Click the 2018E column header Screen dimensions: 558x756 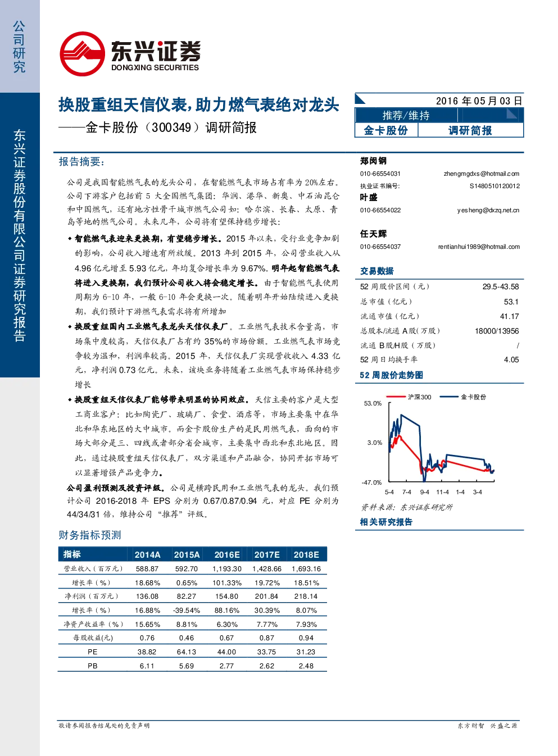306,554
